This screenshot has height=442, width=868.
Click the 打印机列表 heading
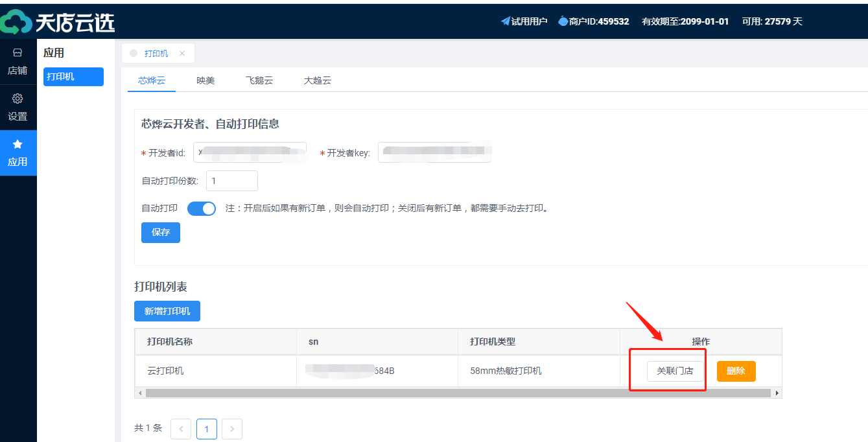pos(161,286)
